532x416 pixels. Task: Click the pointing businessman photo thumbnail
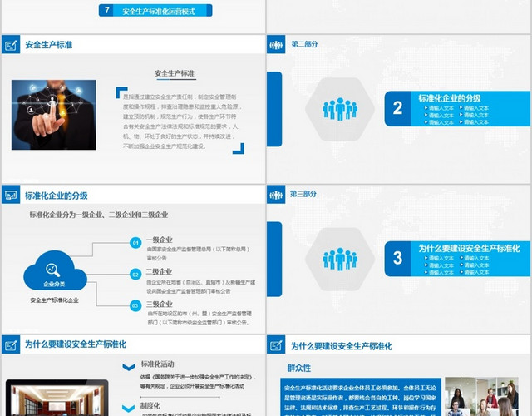[53, 115]
